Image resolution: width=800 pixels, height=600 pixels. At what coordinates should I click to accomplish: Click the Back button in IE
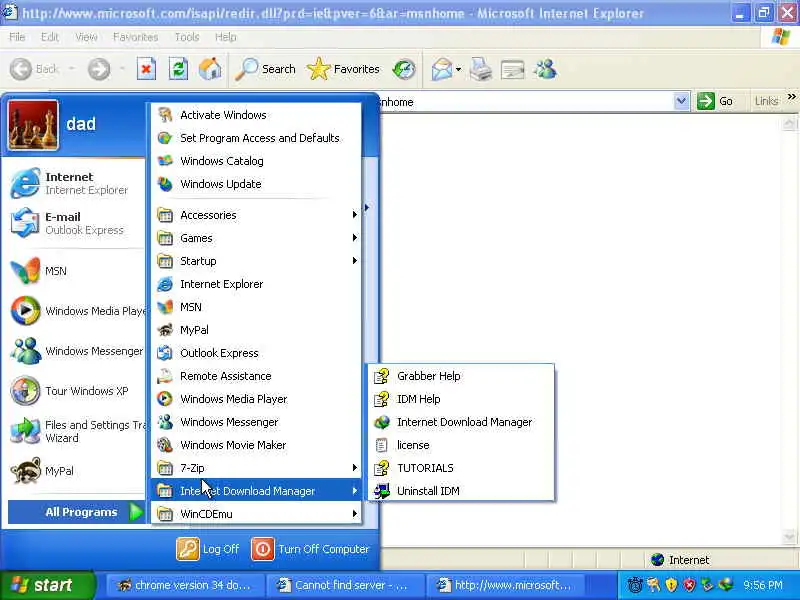34,69
